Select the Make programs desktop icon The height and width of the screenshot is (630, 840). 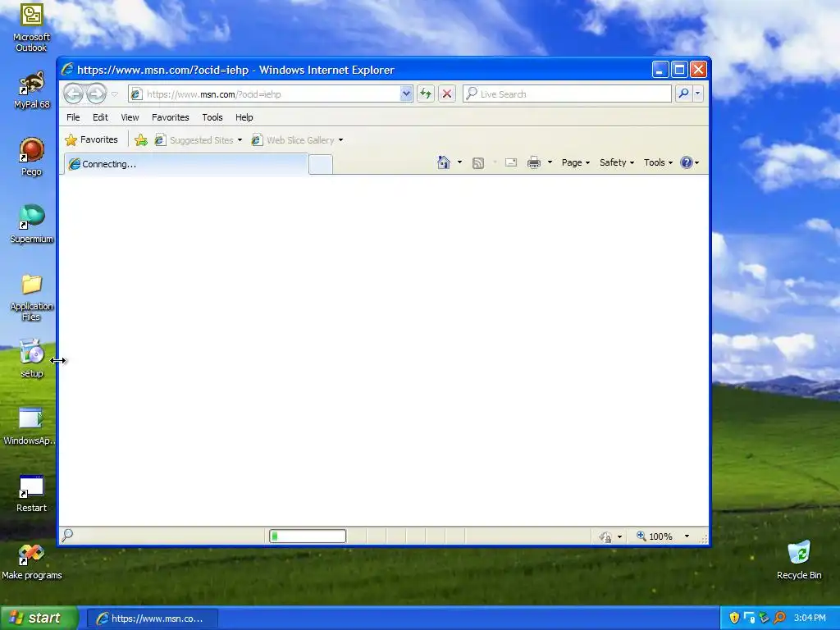(x=32, y=561)
